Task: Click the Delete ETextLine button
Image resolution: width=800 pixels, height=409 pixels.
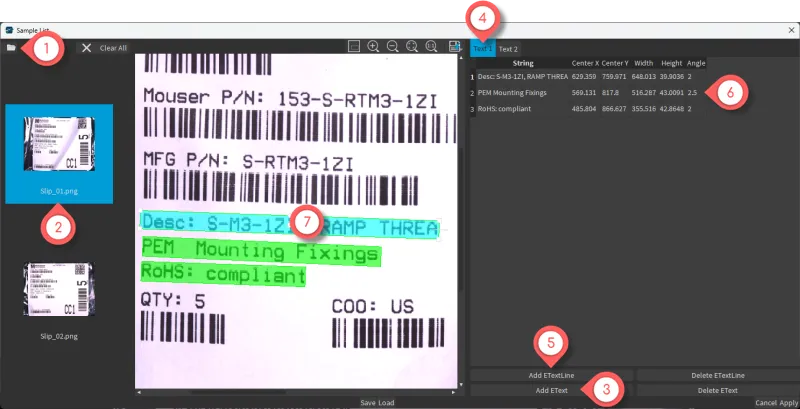Action: (x=718, y=375)
